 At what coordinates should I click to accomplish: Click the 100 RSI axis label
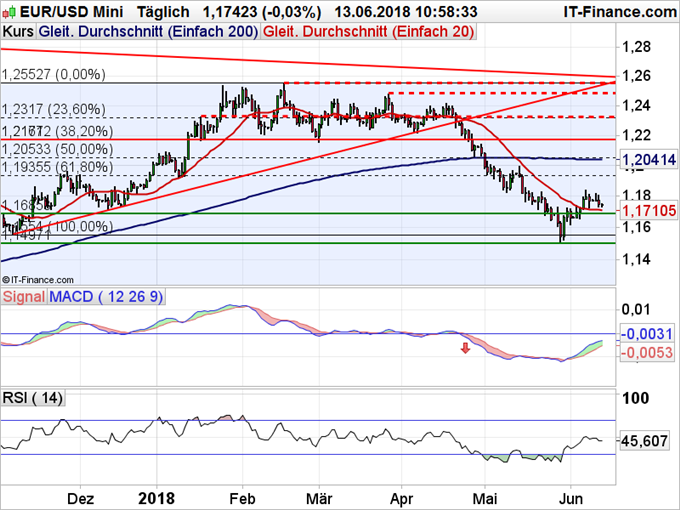(635, 398)
